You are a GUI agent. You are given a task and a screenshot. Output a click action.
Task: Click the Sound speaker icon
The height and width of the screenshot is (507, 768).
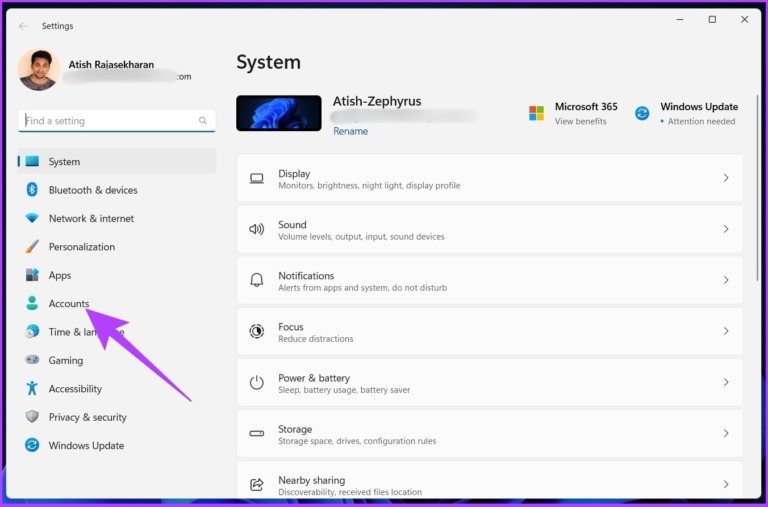point(257,229)
